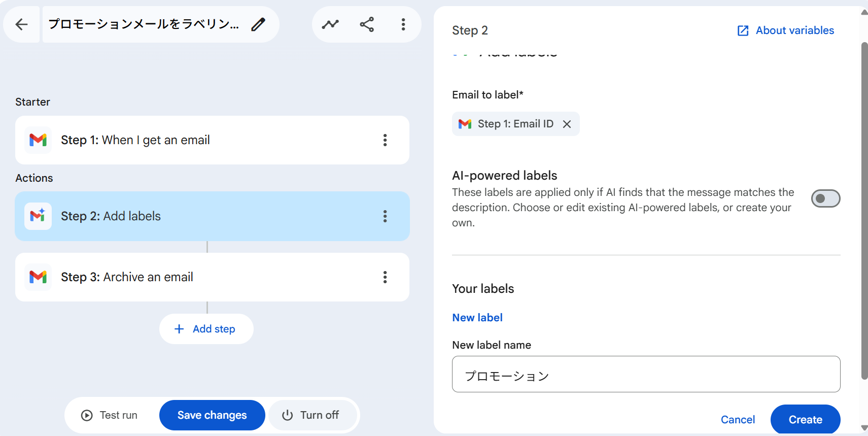868x436 pixels.
Task: Open Step 2 more options menu
Action: click(x=385, y=216)
